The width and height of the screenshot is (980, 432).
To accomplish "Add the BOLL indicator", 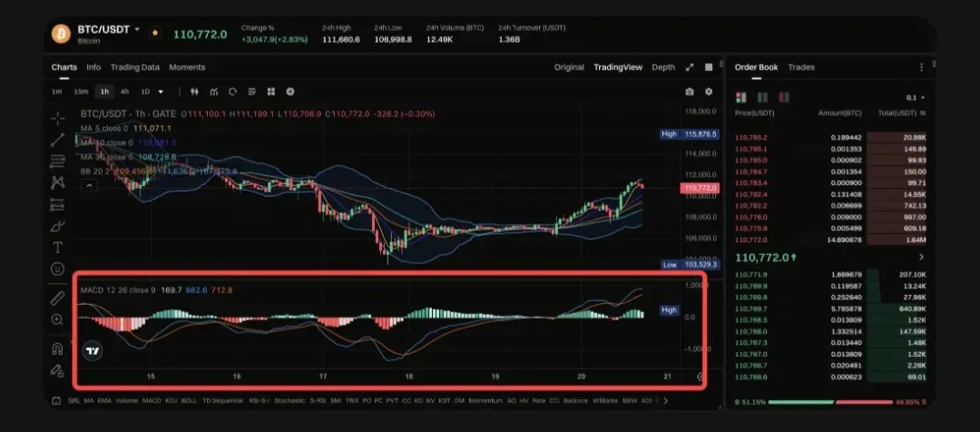I will (189, 401).
